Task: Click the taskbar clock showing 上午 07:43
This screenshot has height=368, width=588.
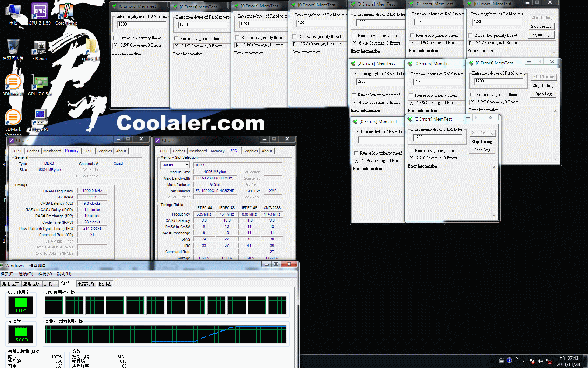Action: [568, 361]
